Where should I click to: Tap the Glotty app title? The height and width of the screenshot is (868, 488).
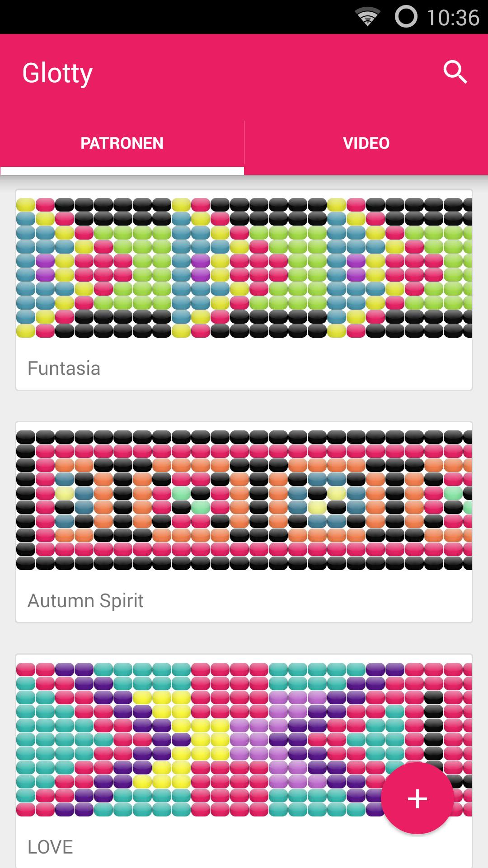tap(57, 74)
